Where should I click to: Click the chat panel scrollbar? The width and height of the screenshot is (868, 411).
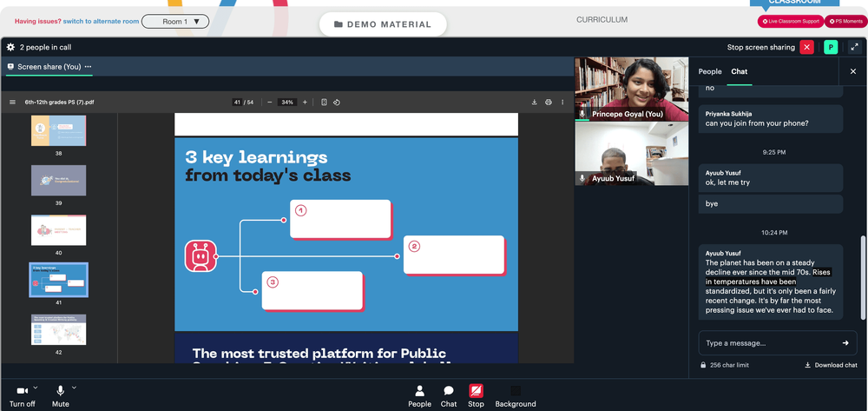(863, 277)
